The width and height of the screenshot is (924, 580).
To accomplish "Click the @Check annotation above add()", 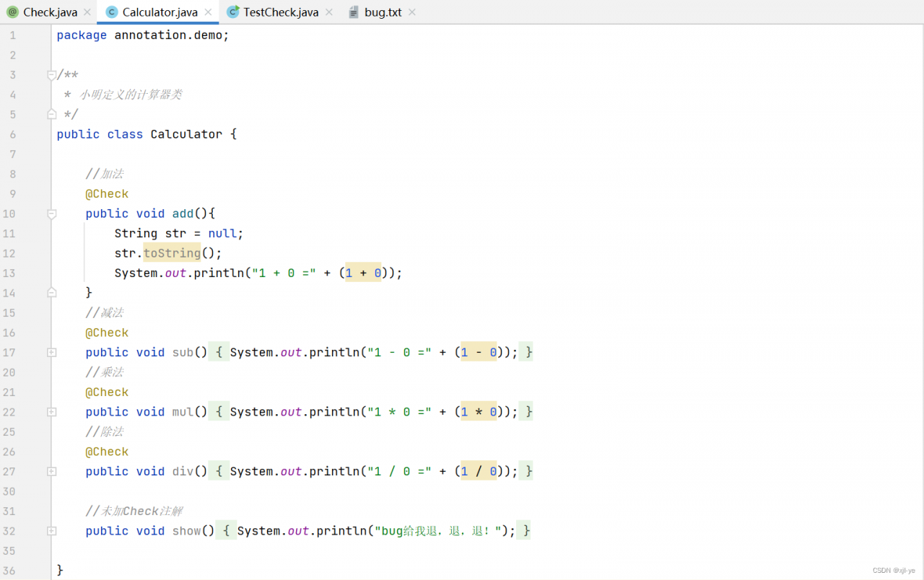I will (107, 194).
